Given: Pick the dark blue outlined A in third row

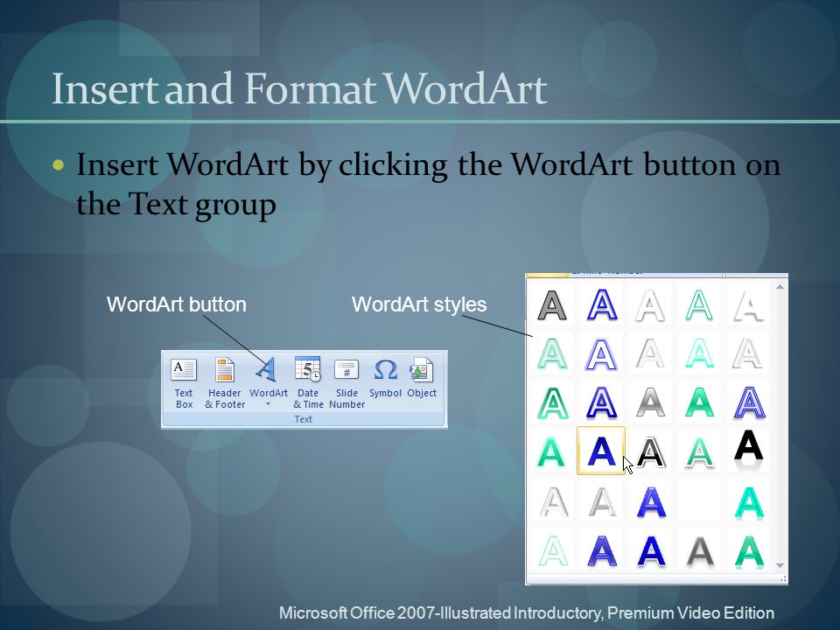Looking at the screenshot, I should (602, 402).
